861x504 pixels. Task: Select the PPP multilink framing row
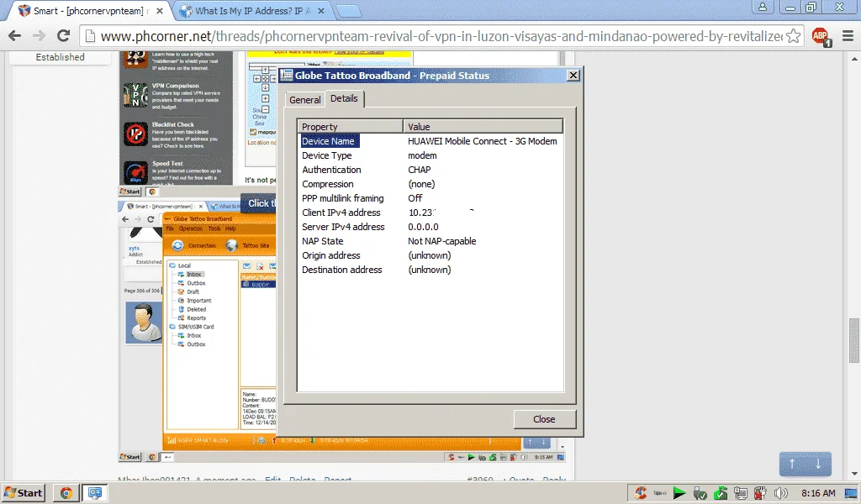click(x=430, y=198)
